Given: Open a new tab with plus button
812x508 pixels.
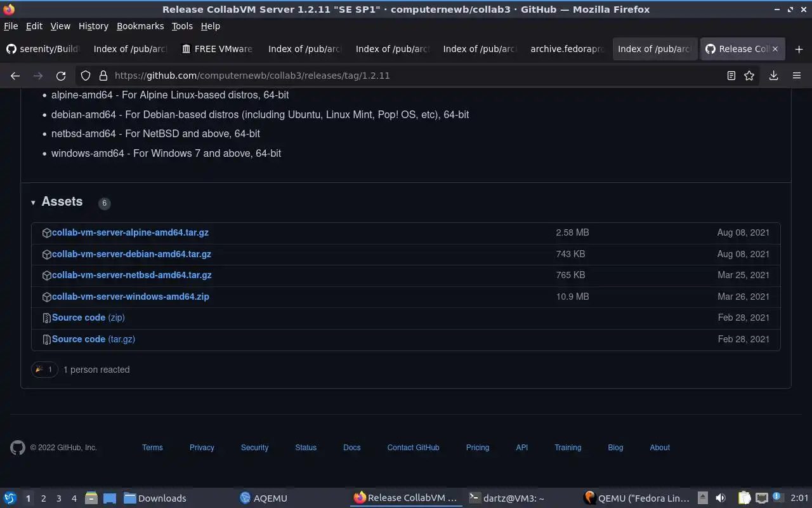Looking at the screenshot, I should coord(799,49).
